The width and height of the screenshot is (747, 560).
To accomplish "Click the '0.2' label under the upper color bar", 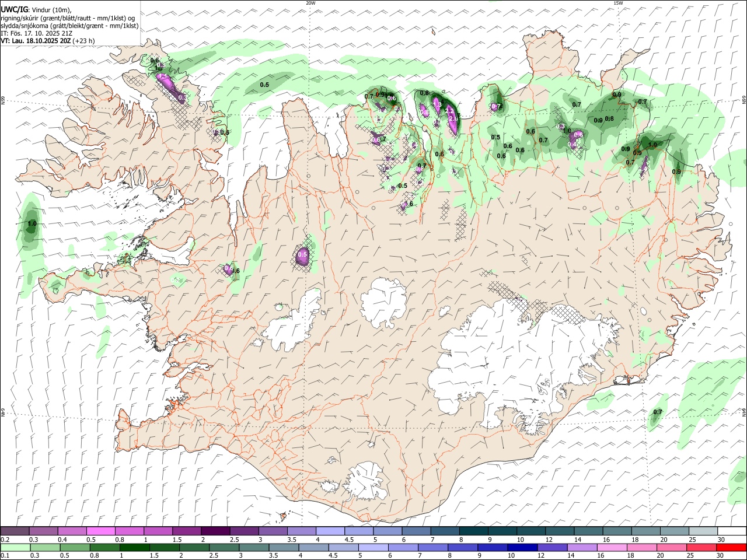I will click(5, 540).
